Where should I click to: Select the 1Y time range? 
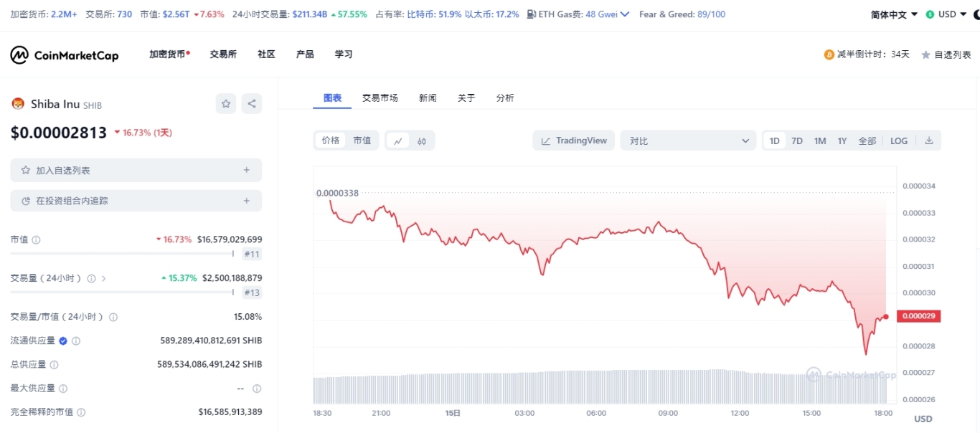(842, 141)
